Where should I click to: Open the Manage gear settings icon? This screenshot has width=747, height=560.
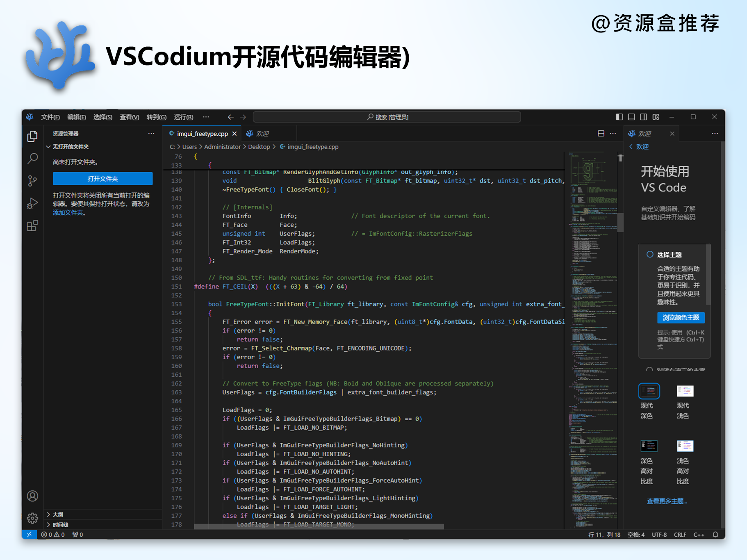[x=32, y=518]
